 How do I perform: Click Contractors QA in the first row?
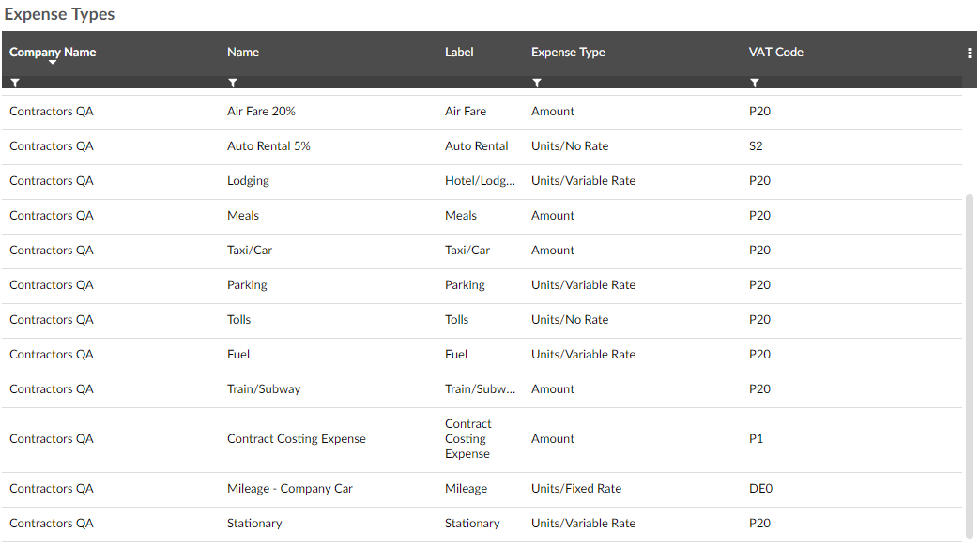click(x=51, y=111)
